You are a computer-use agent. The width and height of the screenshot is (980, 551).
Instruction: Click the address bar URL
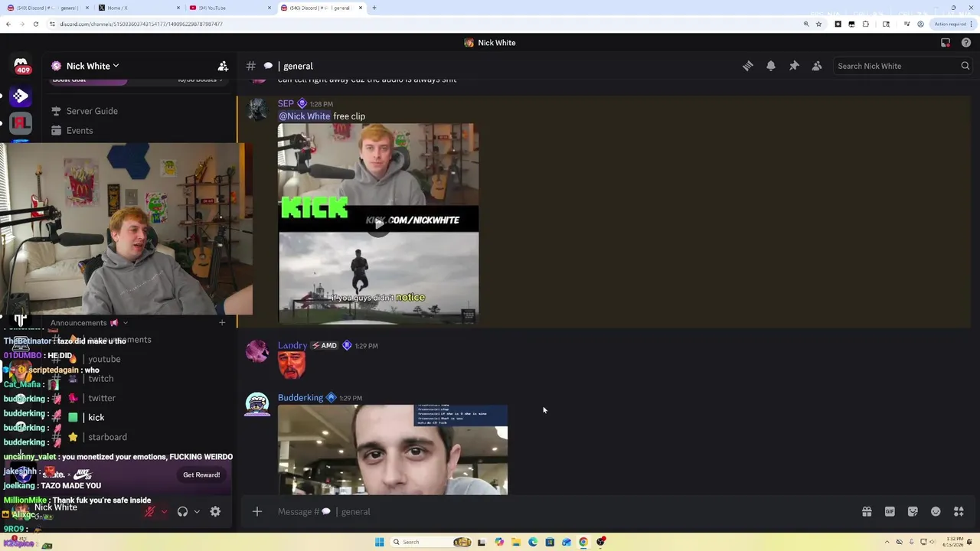(141, 24)
